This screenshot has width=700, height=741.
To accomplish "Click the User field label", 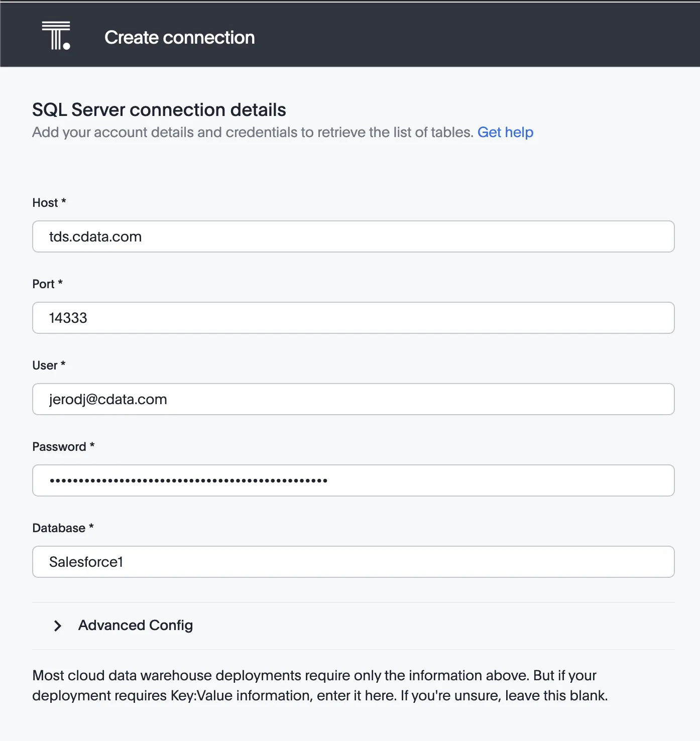I will [45, 365].
